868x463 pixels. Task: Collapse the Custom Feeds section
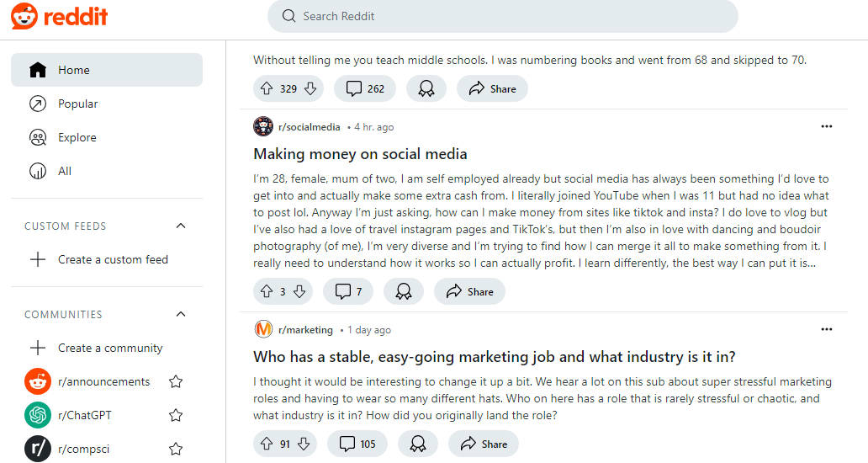[x=181, y=226]
